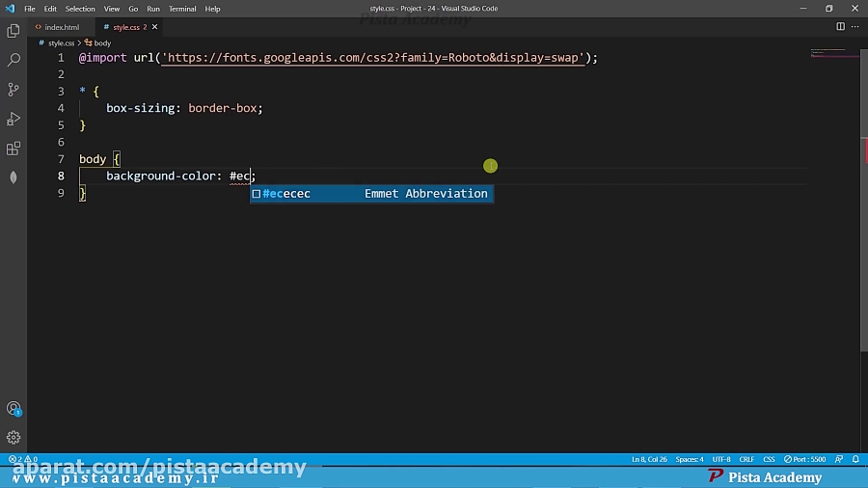The width and height of the screenshot is (868, 488).
Task: Minimize the VS Code window
Action: [x=802, y=9]
